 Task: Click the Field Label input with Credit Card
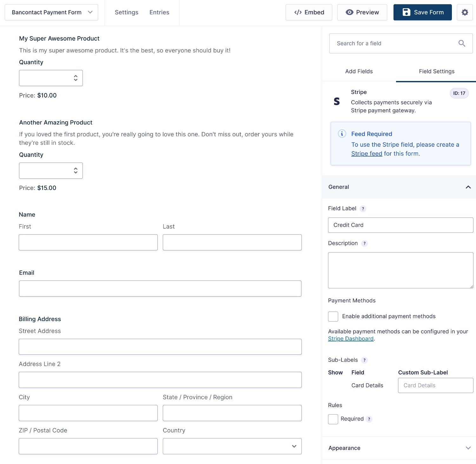(x=400, y=225)
